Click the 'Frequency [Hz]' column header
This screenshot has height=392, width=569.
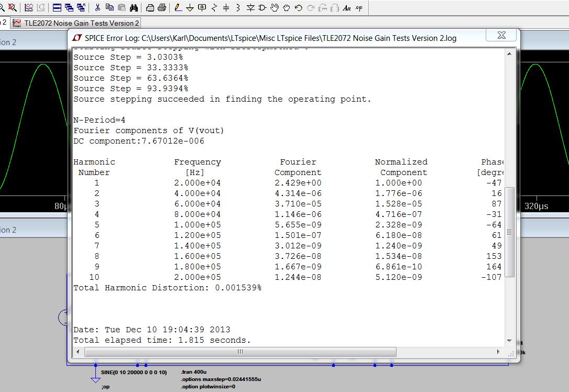pyautogui.click(x=198, y=167)
